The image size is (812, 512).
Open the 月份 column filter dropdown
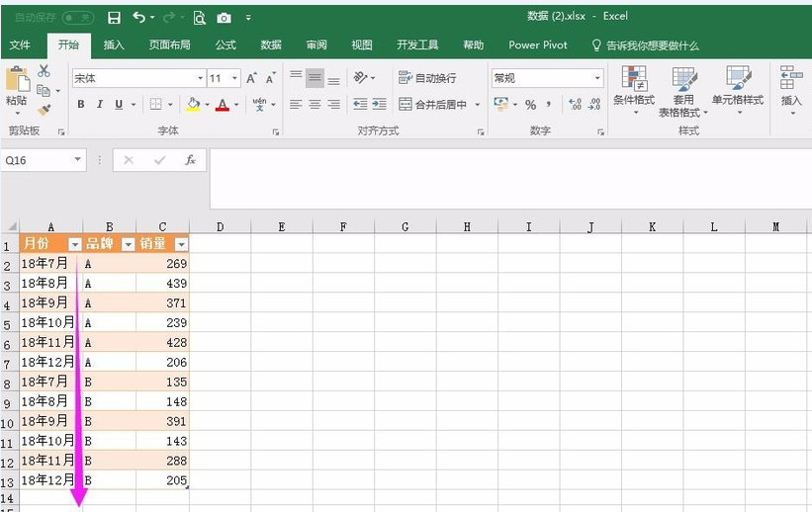pyautogui.click(x=75, y=244)
